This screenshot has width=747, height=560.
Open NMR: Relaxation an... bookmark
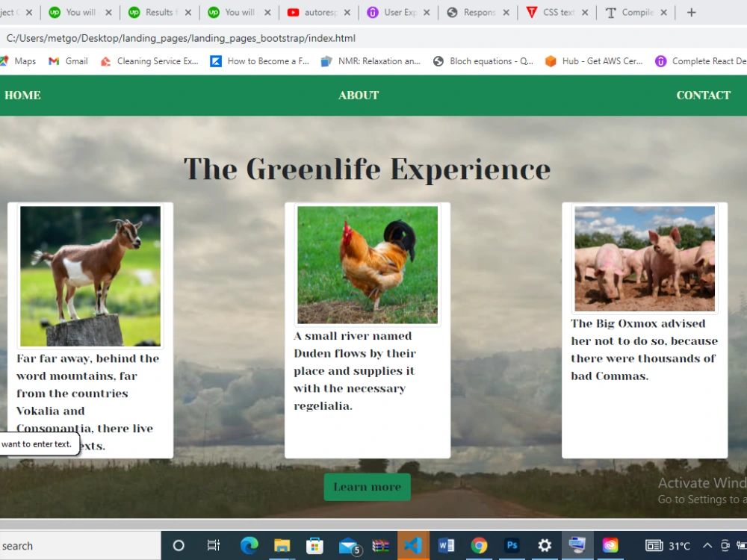[x=371, y=61]
